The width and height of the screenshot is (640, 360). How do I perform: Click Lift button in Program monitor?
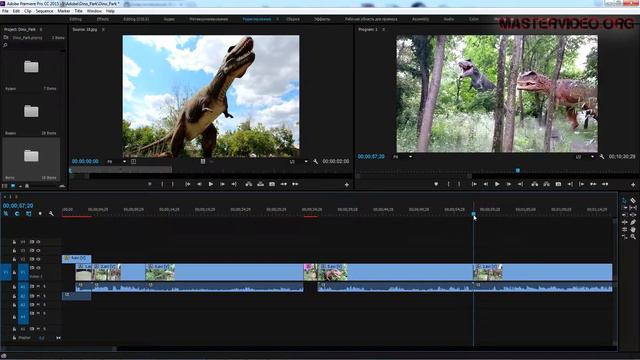click(x=534, y=184)
